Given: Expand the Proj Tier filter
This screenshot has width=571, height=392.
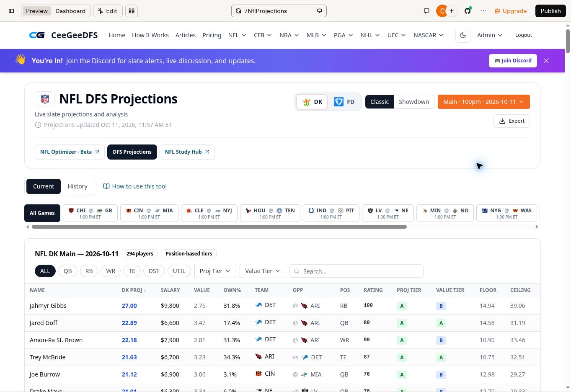Looking at the screenshot, I should pos(215,271).
